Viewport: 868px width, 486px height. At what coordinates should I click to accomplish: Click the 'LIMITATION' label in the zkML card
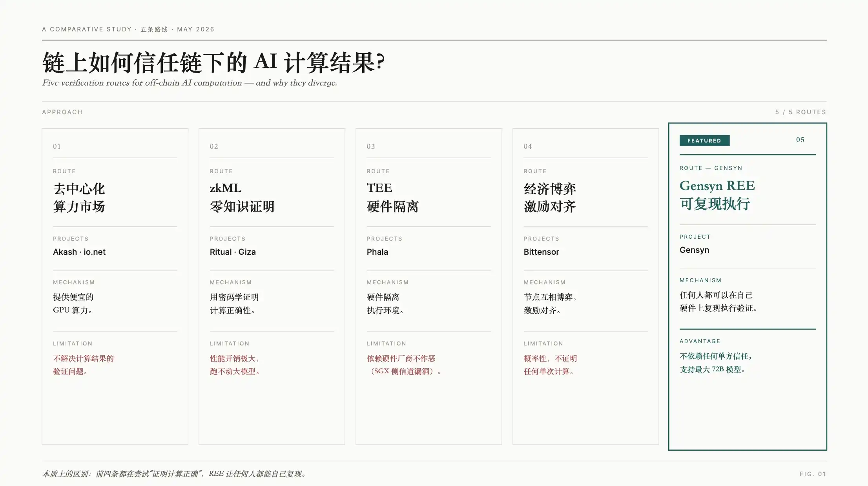pos(230,343)
